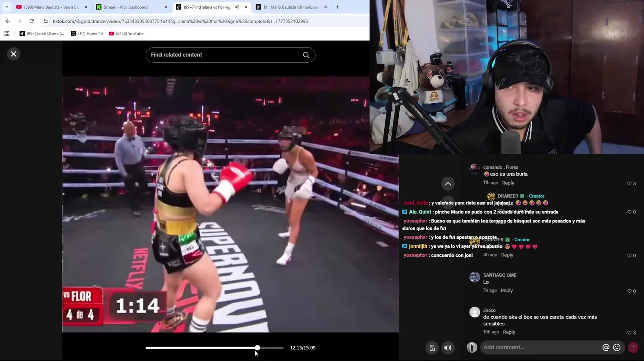The height and width of the screenshot is (362, 644).
Task: Like comando . Flores comment heart
Action: coord(629,183)
